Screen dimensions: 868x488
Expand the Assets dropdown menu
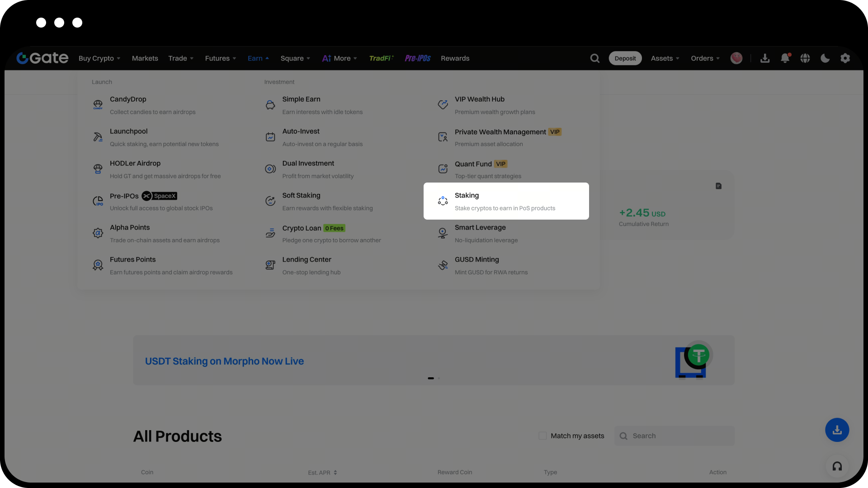[x=665, y=58]
